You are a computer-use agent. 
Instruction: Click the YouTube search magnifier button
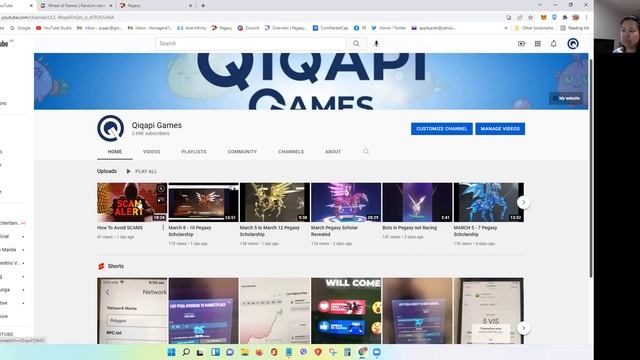coord(356,43)
